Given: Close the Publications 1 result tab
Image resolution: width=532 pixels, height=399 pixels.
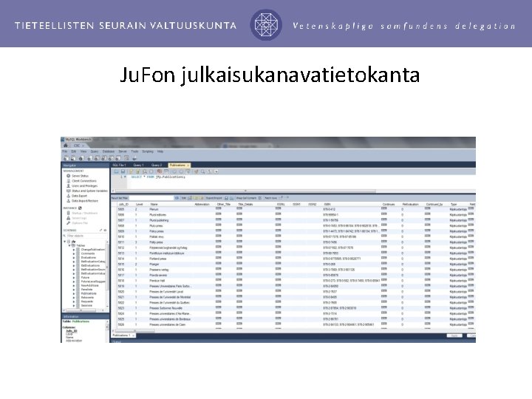Looking at the screenshot, I should pos(133,335).
